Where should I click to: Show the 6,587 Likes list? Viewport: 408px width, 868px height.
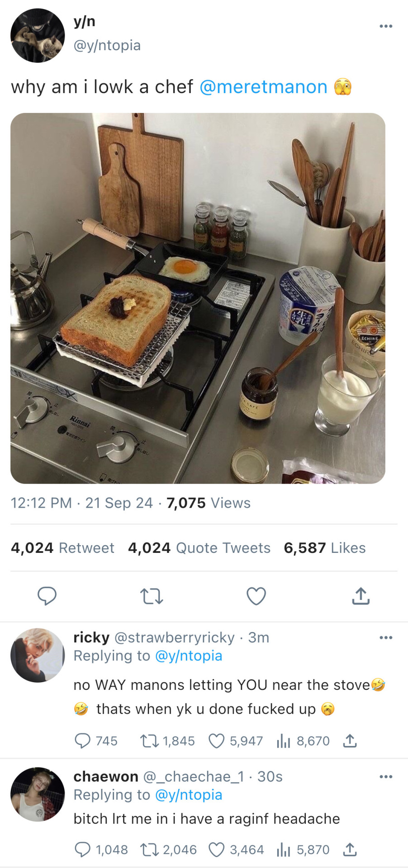tap(325, 548)
